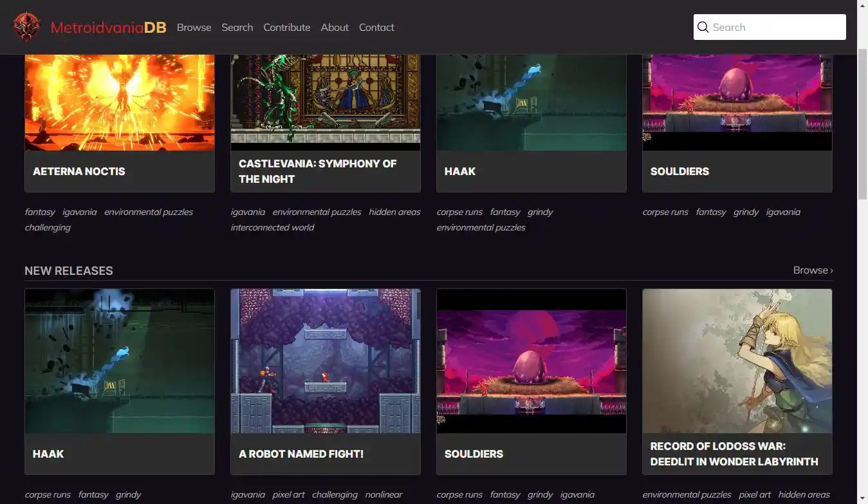Click 'igavania' tag under New Releases Souldiers
This screenshot has height=504, width=868.
[x=578, y=494]
